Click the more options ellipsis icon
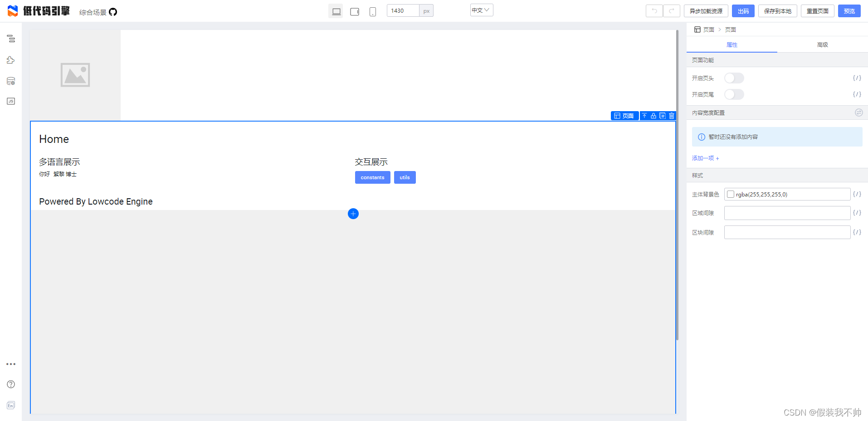This screenshot has width=868, height=421. click(11, 364)
